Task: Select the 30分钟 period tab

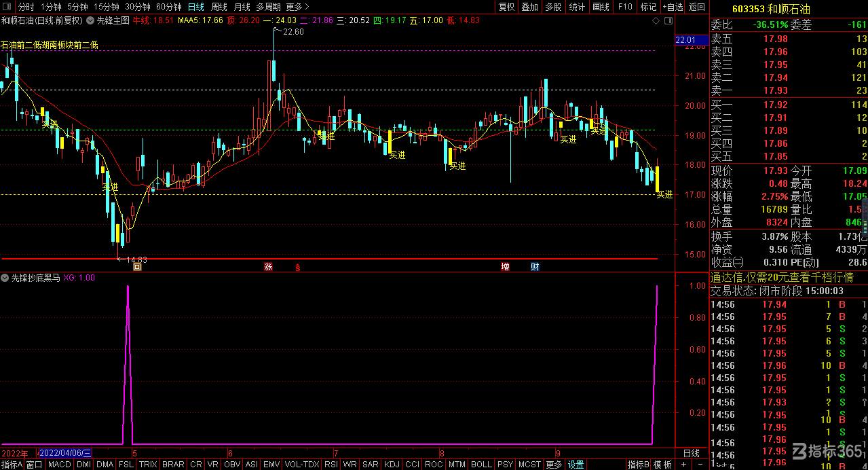Action: point(138,7)
